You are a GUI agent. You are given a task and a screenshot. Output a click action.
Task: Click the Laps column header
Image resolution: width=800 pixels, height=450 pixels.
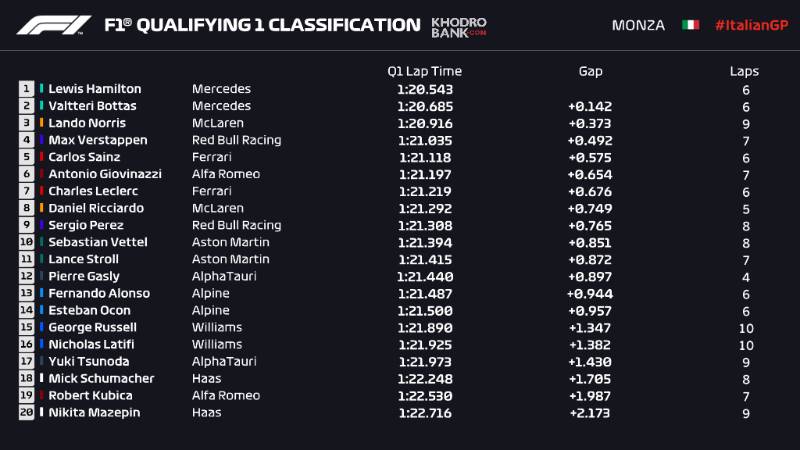(x=744, y=71)
